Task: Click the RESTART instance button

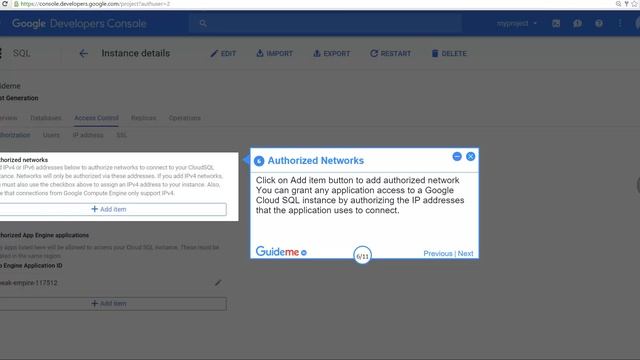Action: tap(390, 53)
